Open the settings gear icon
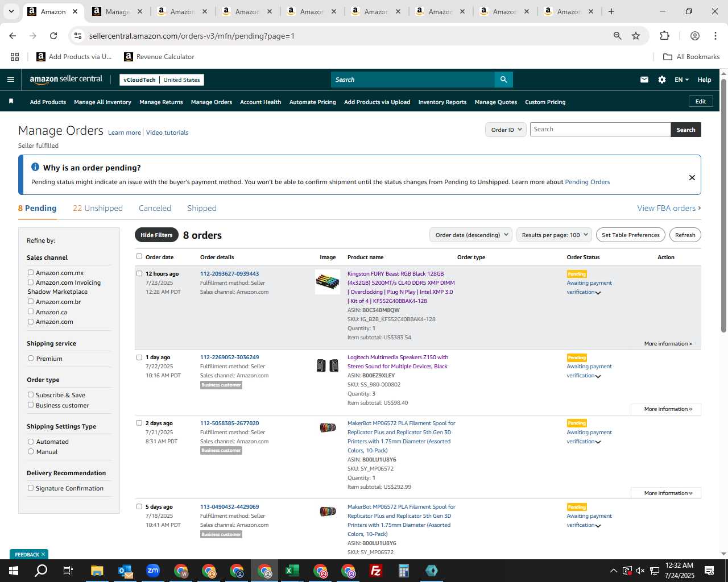The image size is (728, 582). click(662, 80)
